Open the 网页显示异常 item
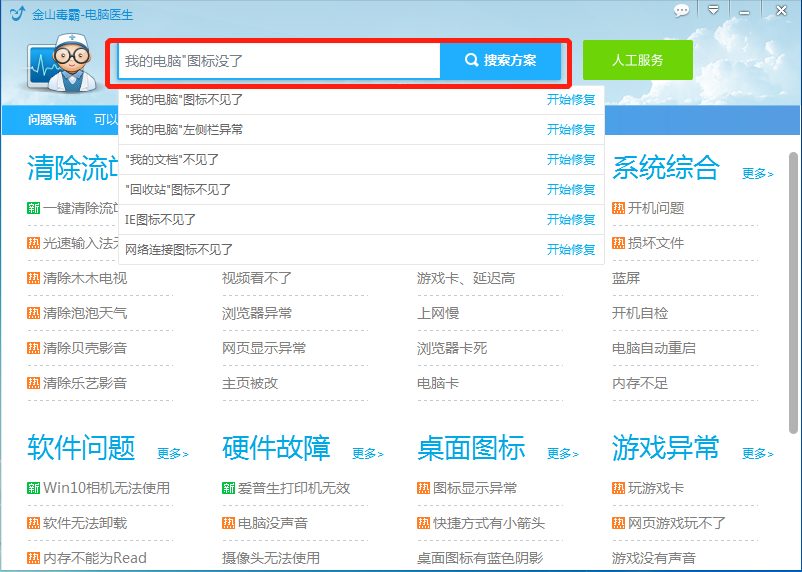Viewport: 802px width, 572px height. (x=264, y=348)
